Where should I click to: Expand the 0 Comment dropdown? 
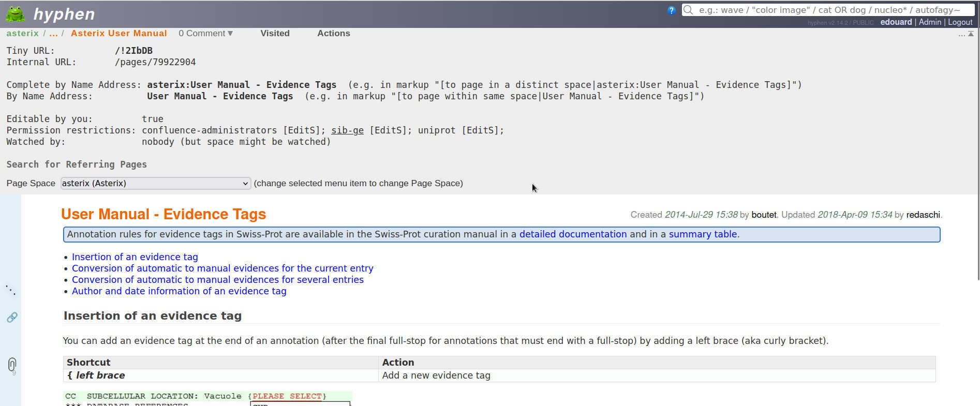point(205,33)
